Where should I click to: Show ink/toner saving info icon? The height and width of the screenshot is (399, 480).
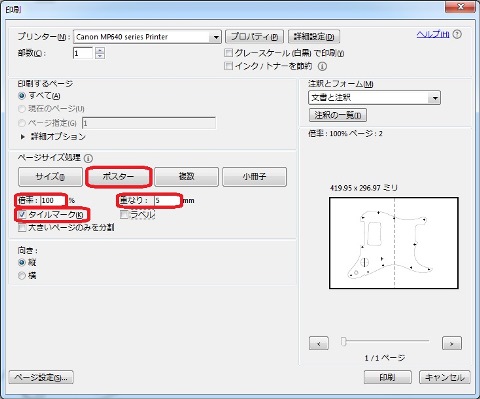322,66
